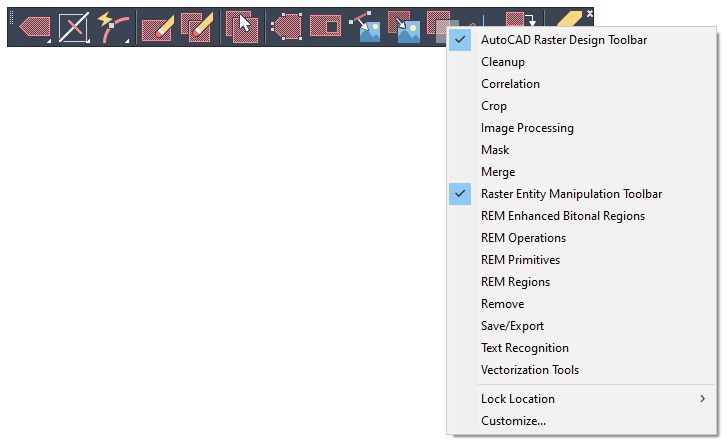Click the overlapping regions with cursor icon
This screenshot has width=727, height=445.
242,27
